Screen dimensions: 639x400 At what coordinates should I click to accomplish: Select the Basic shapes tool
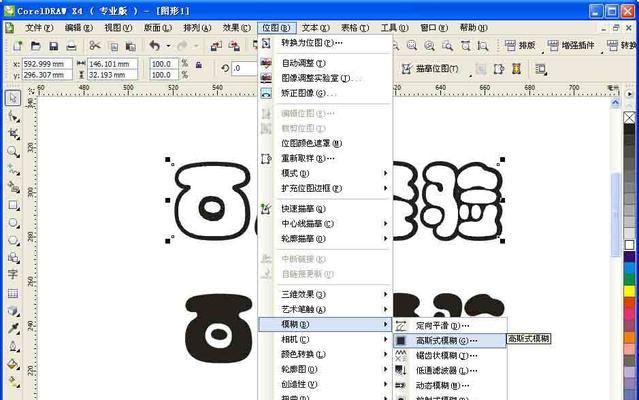click(13, 257)
